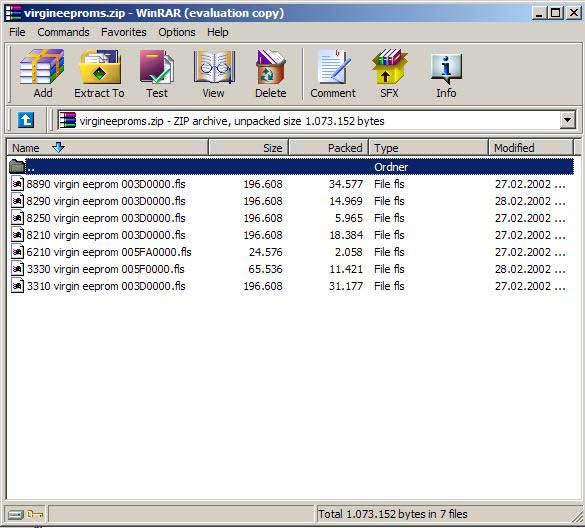Screen dimensions: 585x528
Task: Open the View file tool
Action: [214, 74]
